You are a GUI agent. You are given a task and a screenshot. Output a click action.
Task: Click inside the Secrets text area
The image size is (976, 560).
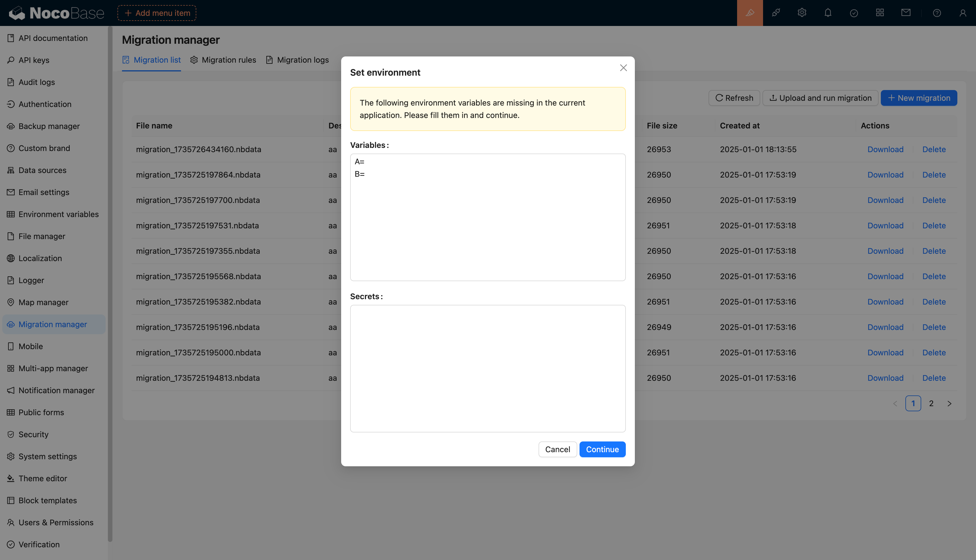(x=487, y=368)
